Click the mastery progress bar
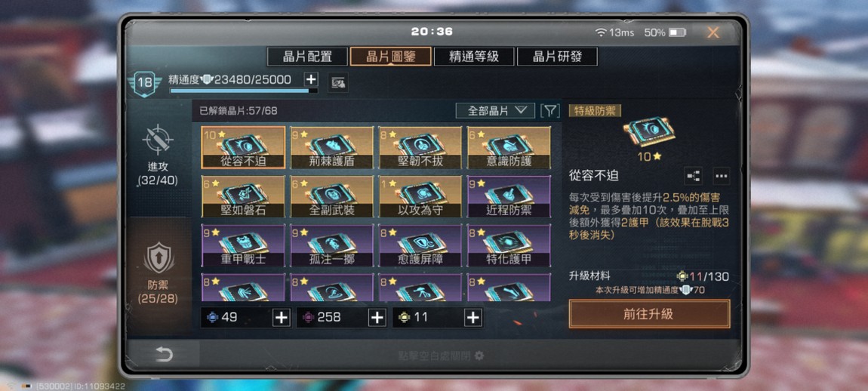 coord(244,91)
